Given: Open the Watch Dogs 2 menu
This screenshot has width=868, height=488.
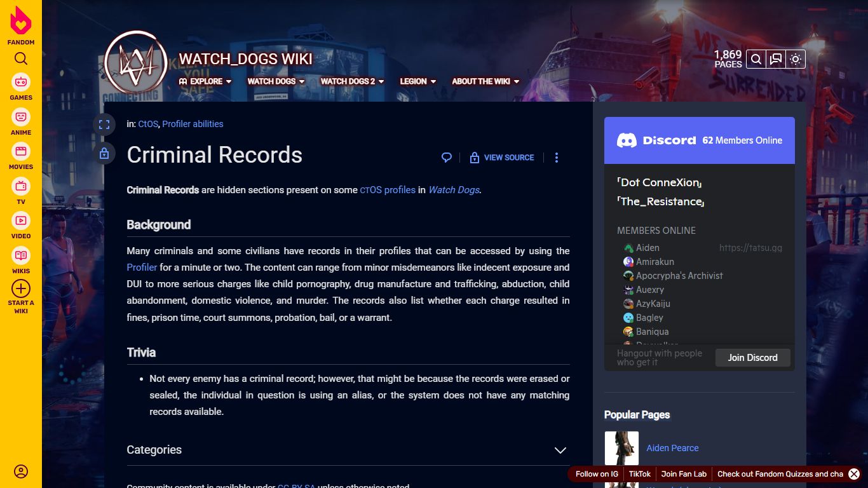Looking at the screenshot, I should [353, 81].
